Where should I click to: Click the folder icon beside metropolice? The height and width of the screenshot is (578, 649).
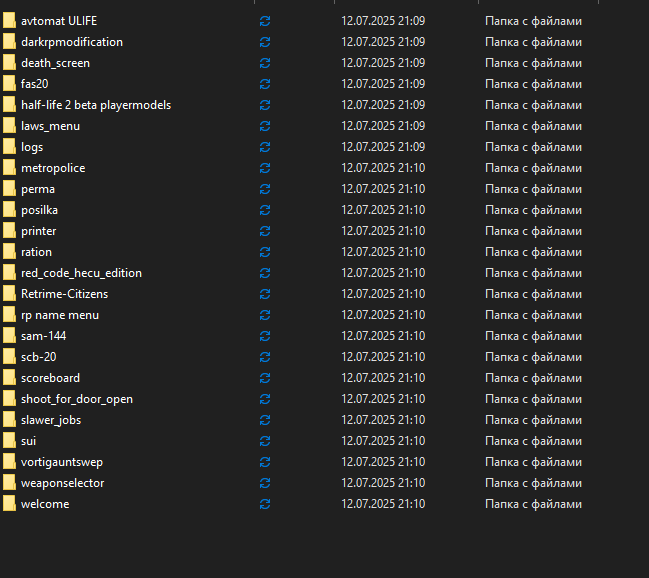tap(9, 168)
